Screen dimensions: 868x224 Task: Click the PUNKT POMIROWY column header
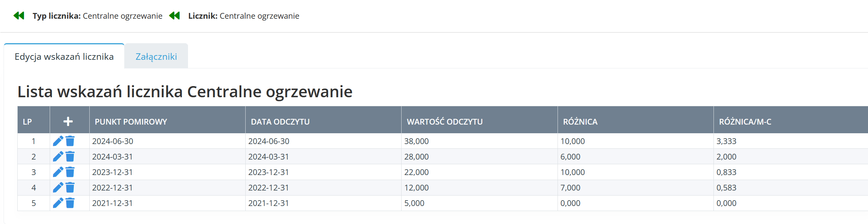point(131,122)
